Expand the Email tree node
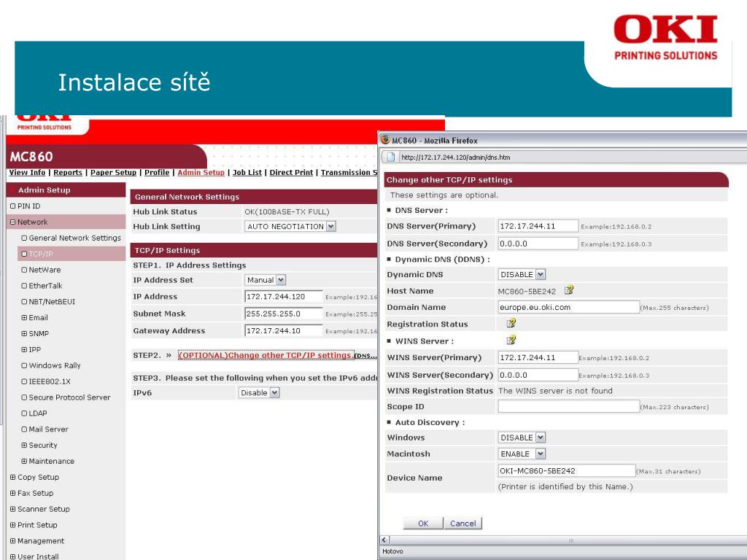Image resolution: width=747 pixels, height=560 pixels. (24, 318)
